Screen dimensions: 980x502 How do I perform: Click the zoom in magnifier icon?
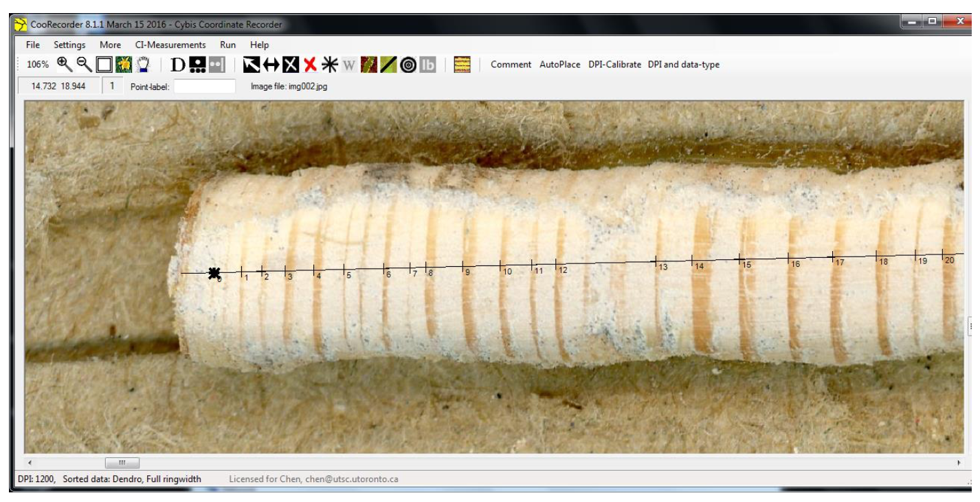click(64, 65)
